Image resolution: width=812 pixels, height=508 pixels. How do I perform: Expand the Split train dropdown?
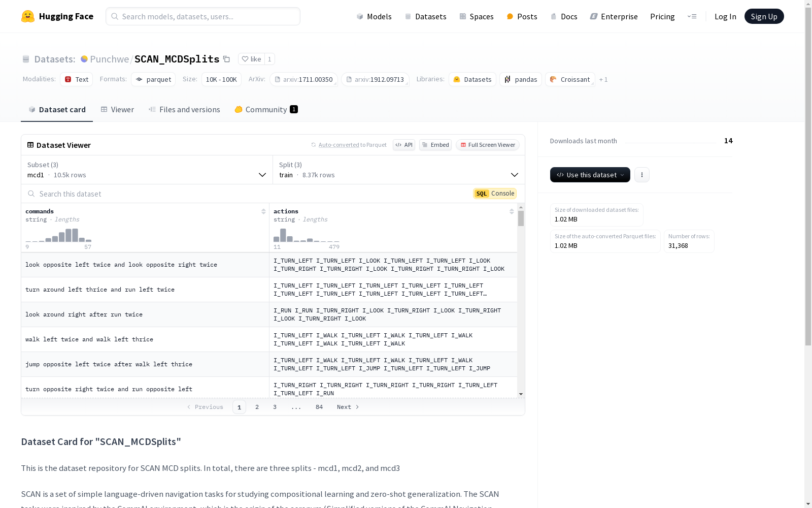click(x=399, y=170)
